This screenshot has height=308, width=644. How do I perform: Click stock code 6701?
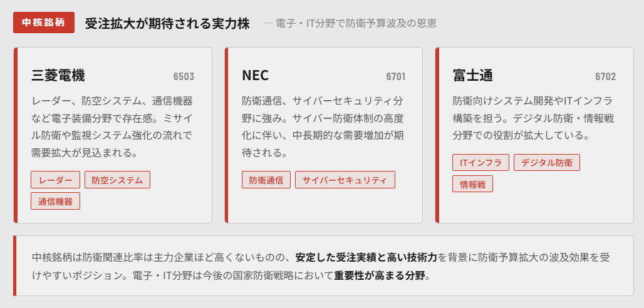(x=395, y=77)
